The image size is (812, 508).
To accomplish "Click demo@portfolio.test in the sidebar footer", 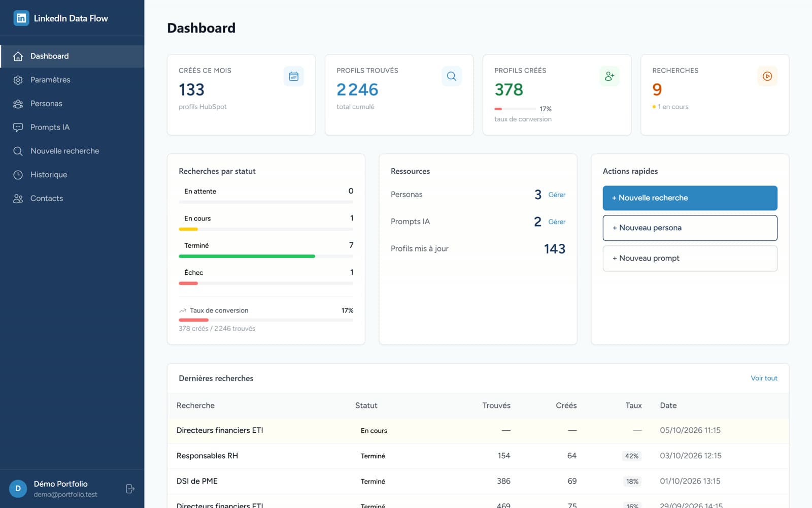I will point(65,495).
